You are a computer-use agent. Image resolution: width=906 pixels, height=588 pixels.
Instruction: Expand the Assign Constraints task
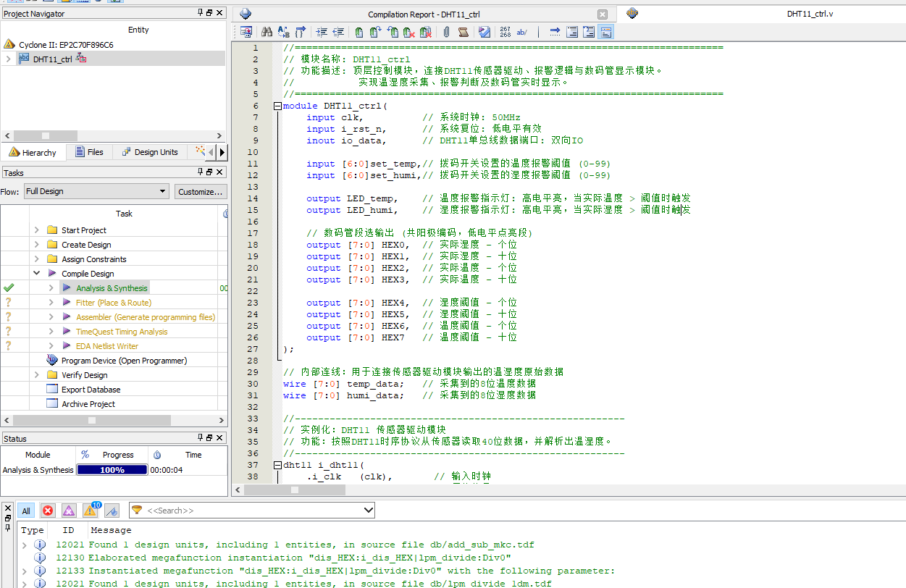37,259
